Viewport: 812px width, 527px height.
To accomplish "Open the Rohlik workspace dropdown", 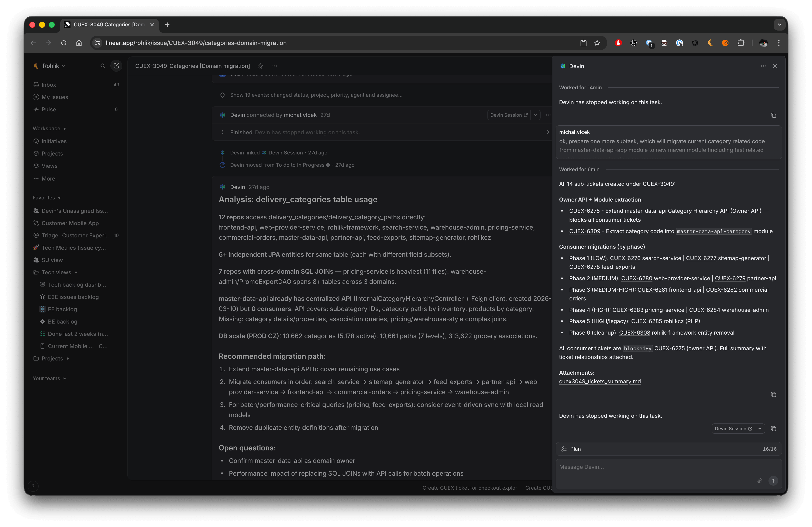I will 54,66.
